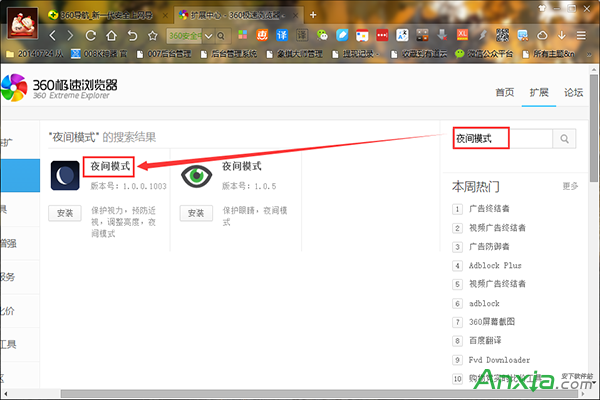Open the green eye extension thumbnail
This screenshot has width=600, height=400.
coord(196,176)
